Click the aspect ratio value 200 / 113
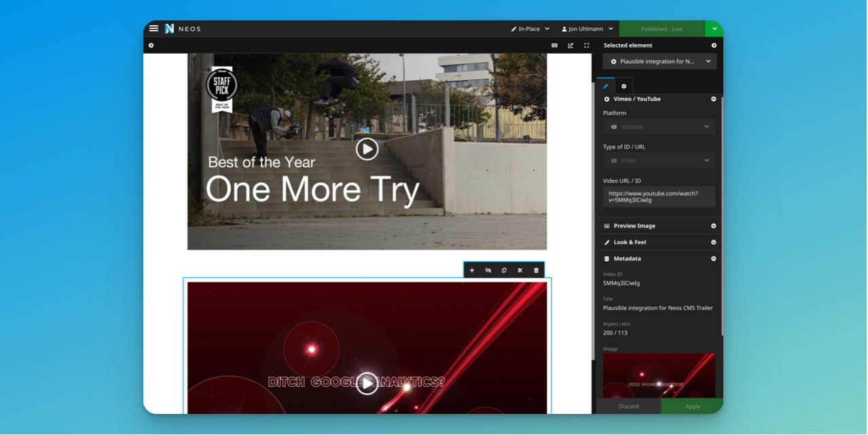This screenshot has width=868, height=435. [x=616, y=333]
